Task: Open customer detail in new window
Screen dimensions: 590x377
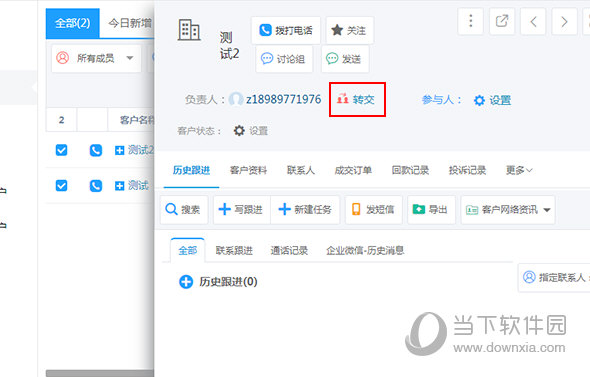Action: tap(502, 21)
